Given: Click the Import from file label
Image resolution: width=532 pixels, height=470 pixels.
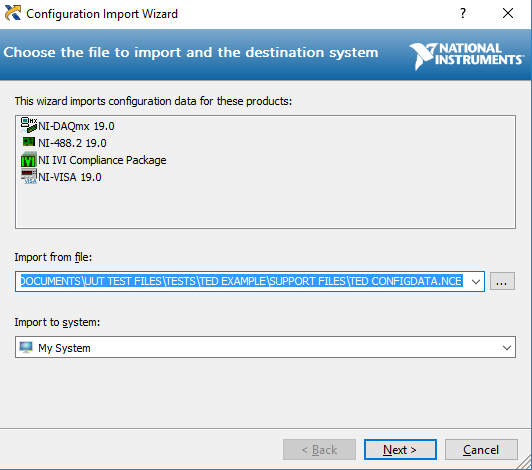Looking at the screenshot, I should (x=53, y=257).
